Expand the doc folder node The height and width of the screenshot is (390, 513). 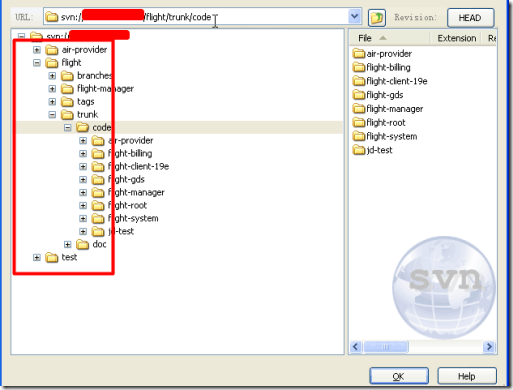[67, 244]
